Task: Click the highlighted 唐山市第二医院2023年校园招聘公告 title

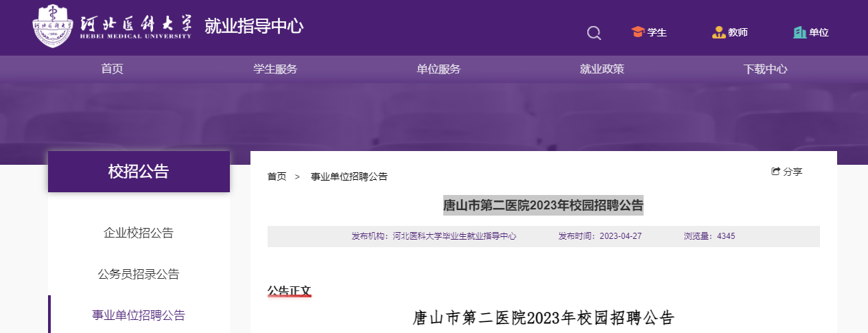Action: 543,205
